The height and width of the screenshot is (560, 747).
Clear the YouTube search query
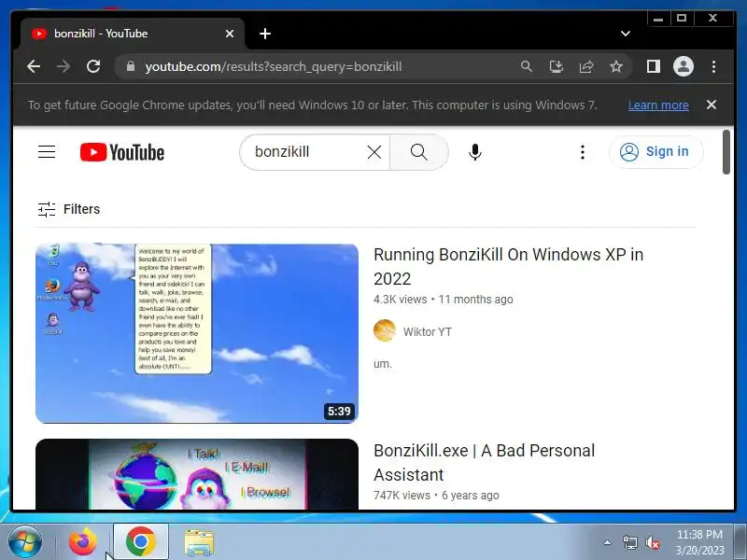(x=374, y=152)
